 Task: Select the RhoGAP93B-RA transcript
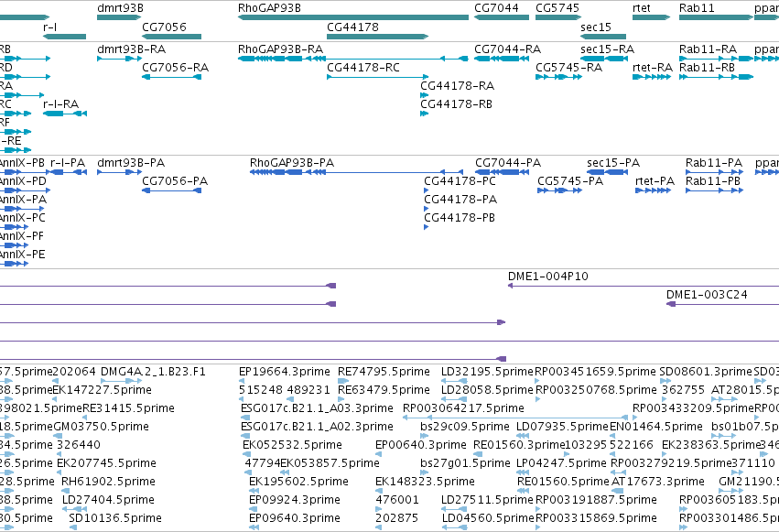click(353, 59)
